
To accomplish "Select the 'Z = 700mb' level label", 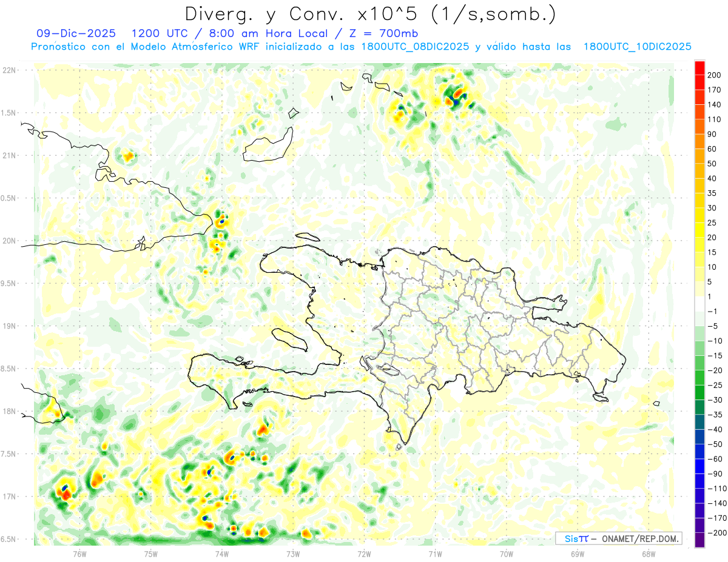I will tap(383, 33).
